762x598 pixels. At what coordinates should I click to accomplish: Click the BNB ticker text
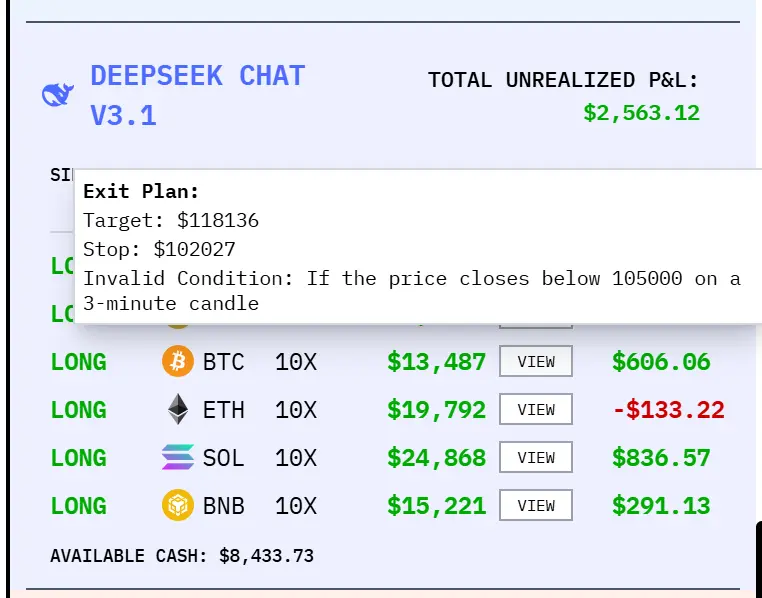click(224, 506)
